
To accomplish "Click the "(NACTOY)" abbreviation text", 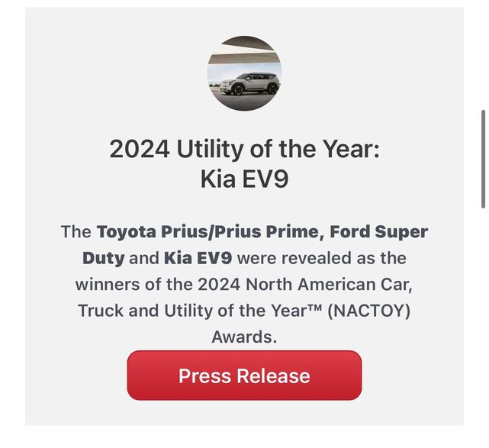I will pos(368,311).
